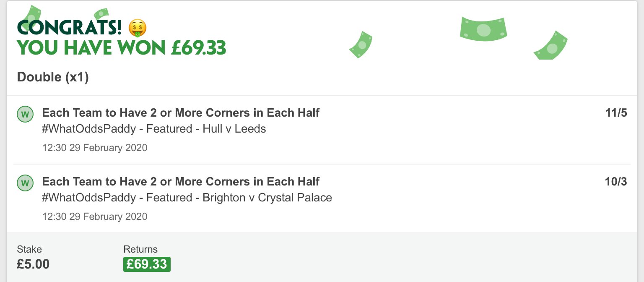Click the tilted banknote near the header center
Viewport: 644px width, 282px height.
click(x=361, y=44)
